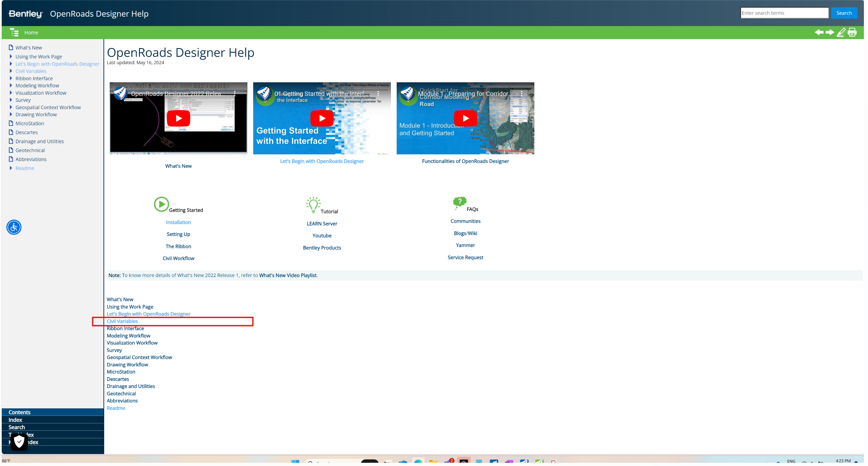Expand Using the Work Page tree node
Viewport: 868px width, 466px height.
click(11, 57)
